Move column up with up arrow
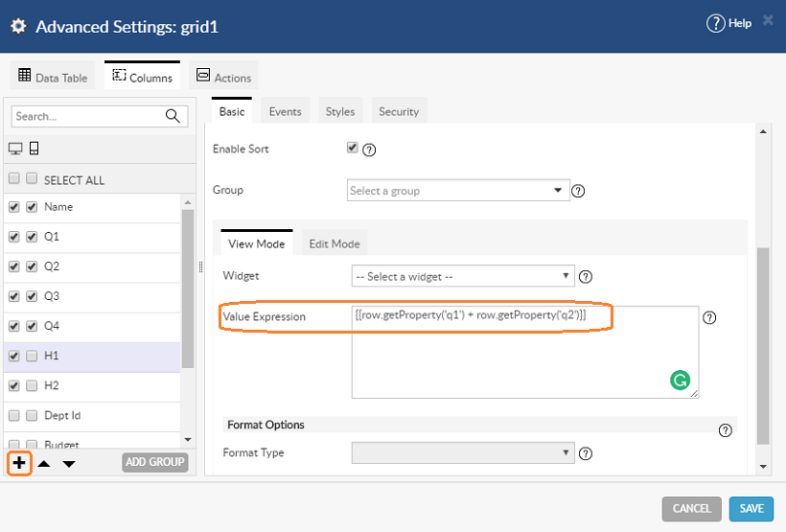The image size is (786, 532). click(44, 464)
